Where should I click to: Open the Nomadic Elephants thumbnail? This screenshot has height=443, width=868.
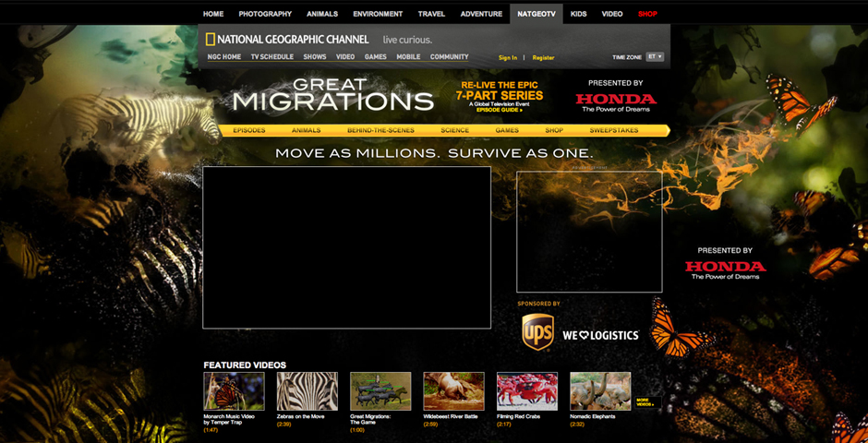pyautogui.click(x=600, y=391)
